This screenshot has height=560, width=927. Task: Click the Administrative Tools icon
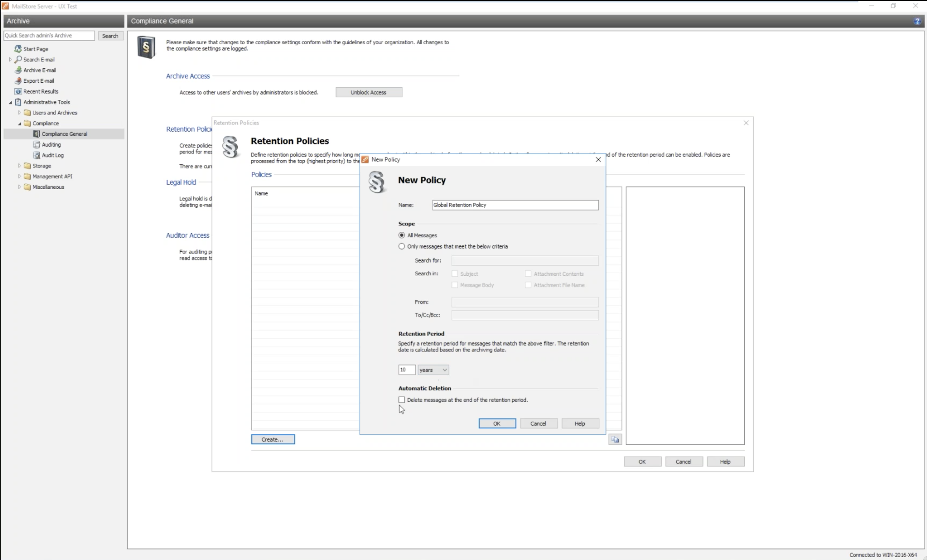point(18,102)
